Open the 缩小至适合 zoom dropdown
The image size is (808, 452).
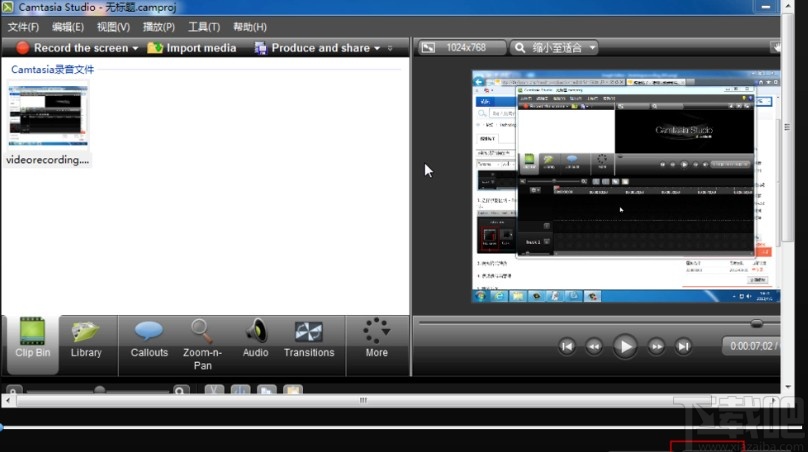[554, 47]
